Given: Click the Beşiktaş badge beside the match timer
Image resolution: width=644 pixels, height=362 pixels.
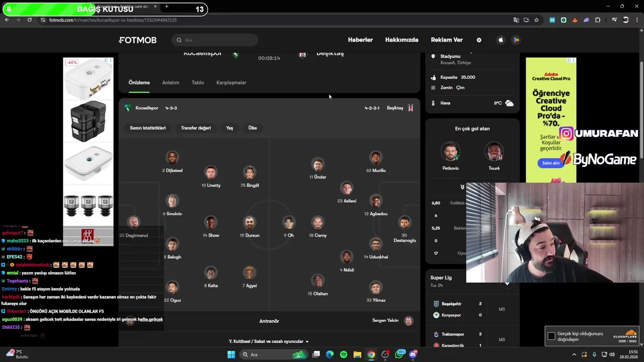Looking at the screenshot, I should tap(302, 54).
